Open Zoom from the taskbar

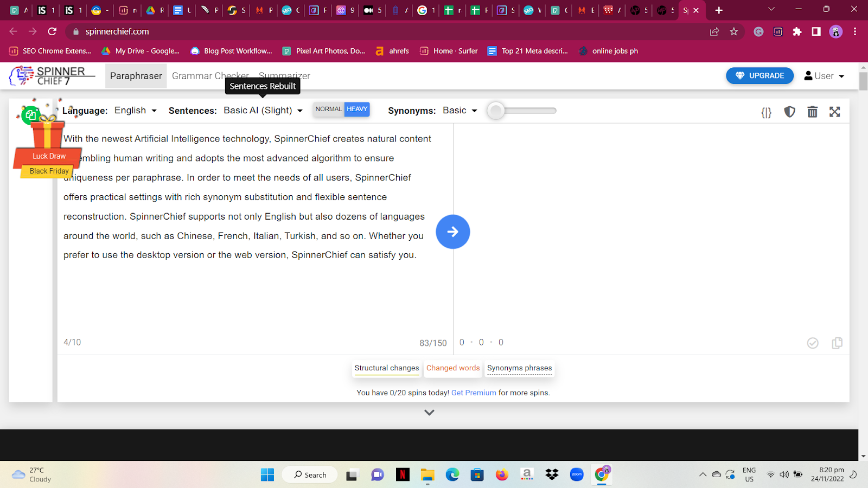[x=577, y=475]
